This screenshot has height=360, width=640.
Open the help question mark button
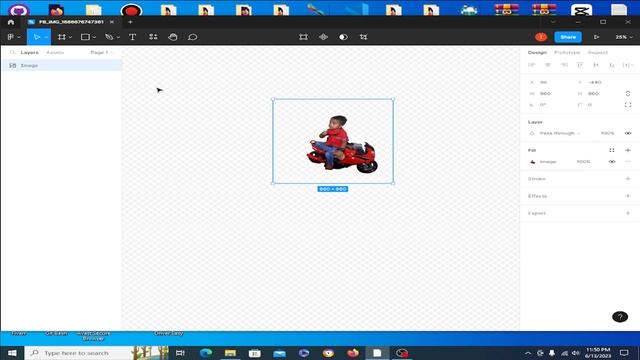pos(620,317)
